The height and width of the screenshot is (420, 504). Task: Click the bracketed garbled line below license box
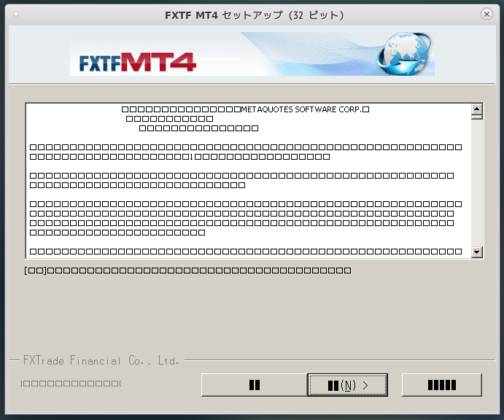(x=187, y=271)
